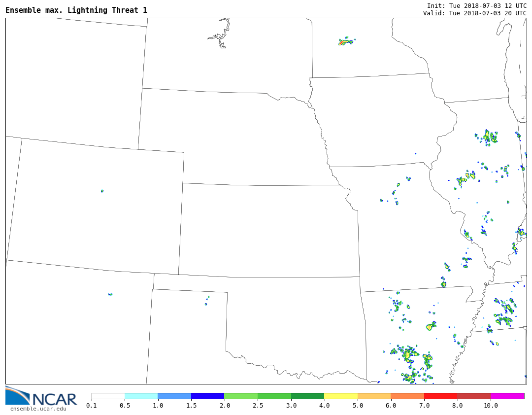Image resolution: width=532 pixels, height=415 pixels.
Task: Pick the light blue 1.0–1.5 legend swatch
Action: 174,396
